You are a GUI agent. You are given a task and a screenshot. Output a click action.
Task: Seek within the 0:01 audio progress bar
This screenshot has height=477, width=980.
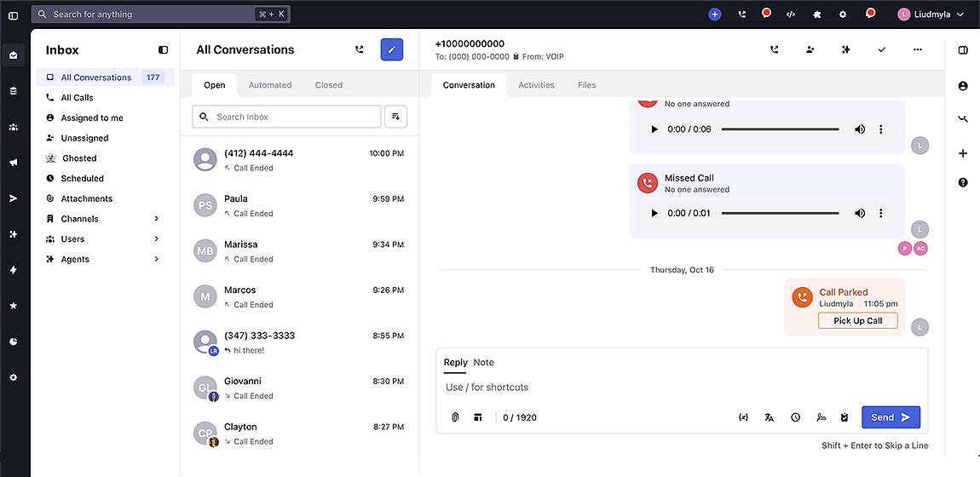[780, 213]
